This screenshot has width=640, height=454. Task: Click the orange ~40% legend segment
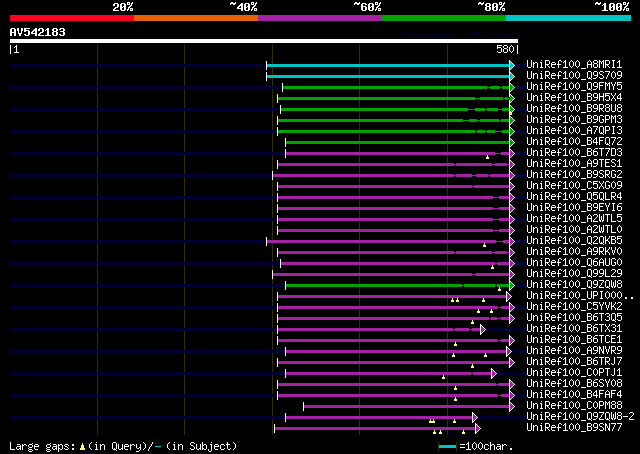[x=196, y=18]
